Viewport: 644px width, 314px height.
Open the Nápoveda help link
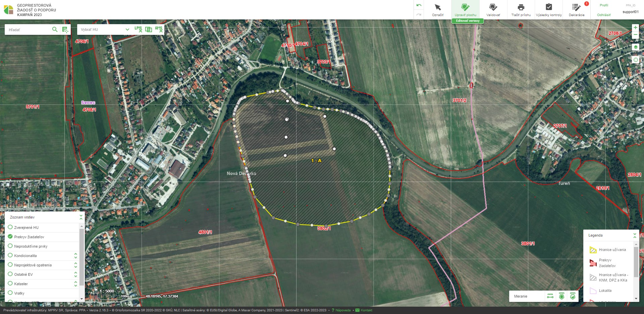(343, 310)
